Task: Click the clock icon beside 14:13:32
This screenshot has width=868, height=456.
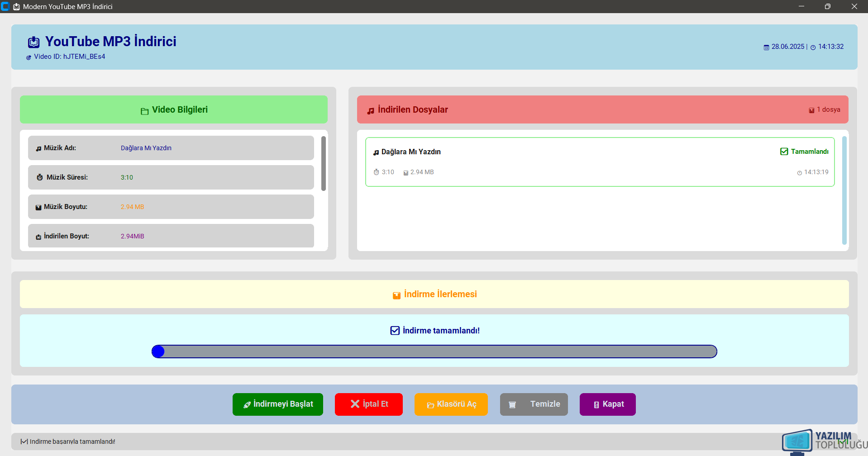Action: point(813,47)
